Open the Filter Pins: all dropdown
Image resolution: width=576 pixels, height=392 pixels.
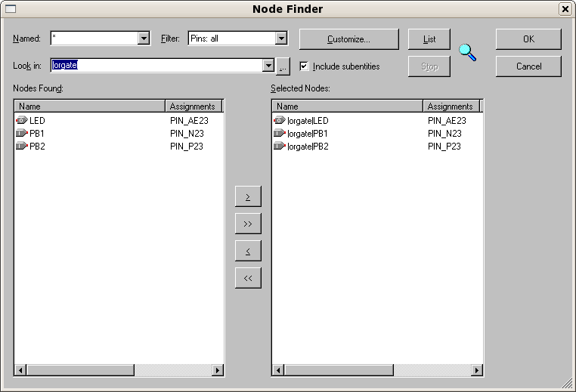(281, 39)
